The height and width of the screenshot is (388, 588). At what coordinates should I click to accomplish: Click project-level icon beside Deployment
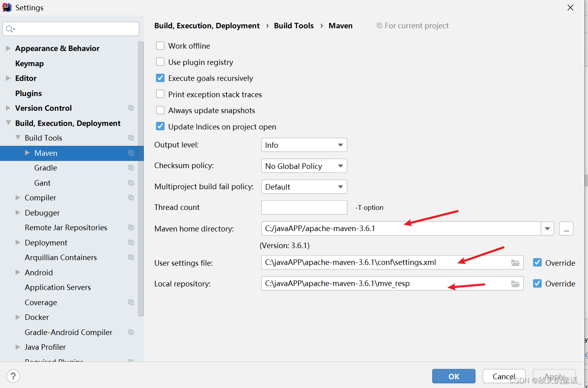131,243
